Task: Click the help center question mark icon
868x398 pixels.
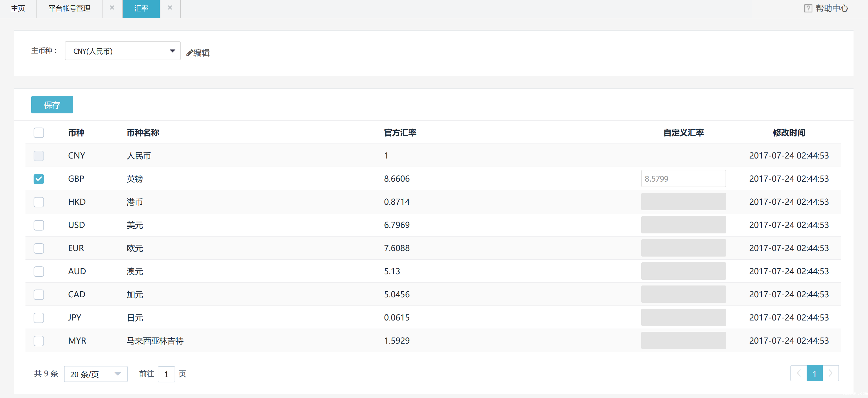Action: [x=808, y=8]
